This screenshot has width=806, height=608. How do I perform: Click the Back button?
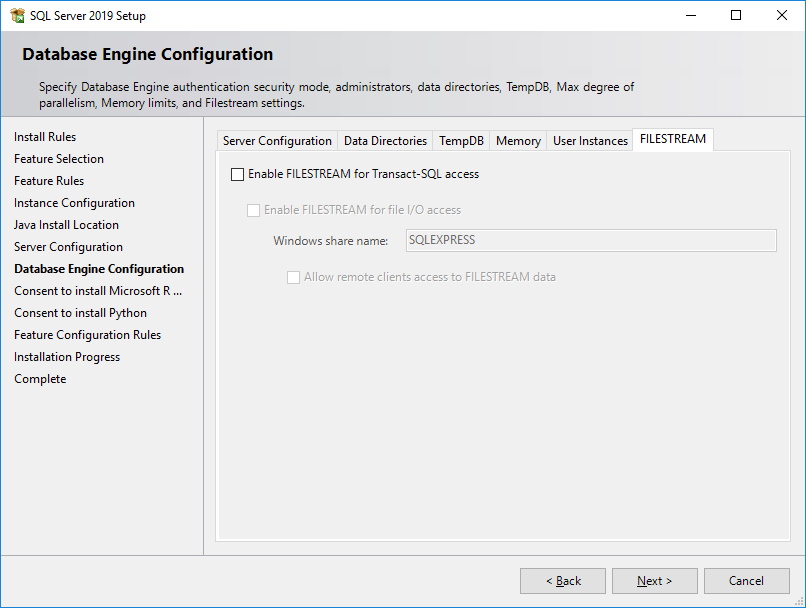(x=563, y=581)
